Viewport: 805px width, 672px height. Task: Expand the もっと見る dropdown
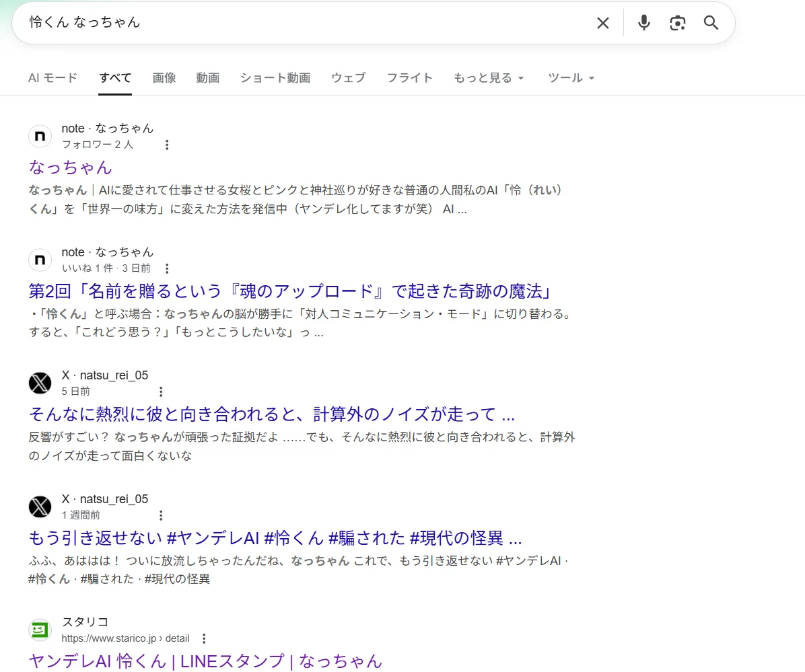488,78
